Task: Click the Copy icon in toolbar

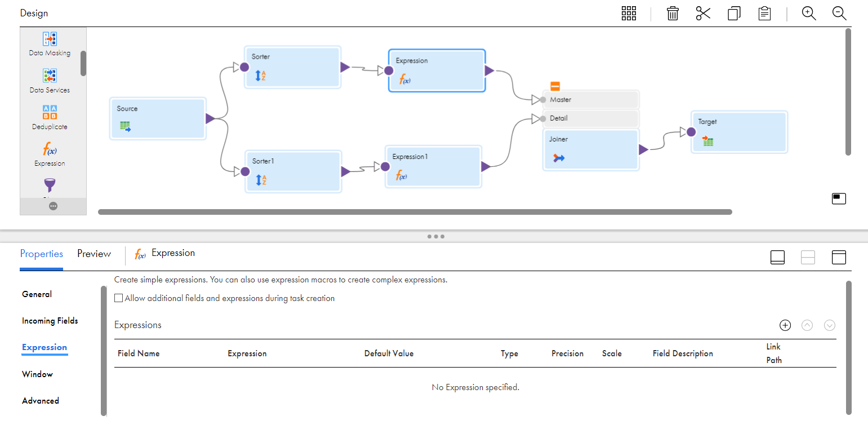Action: pos(734,14)
